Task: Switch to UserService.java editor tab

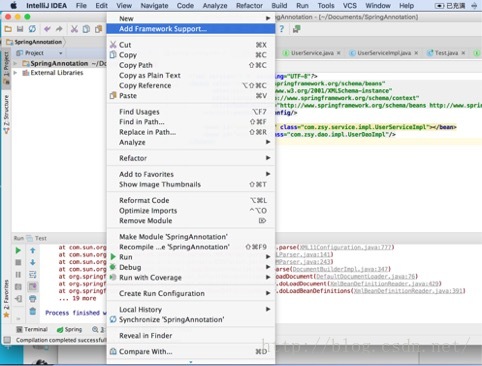Action: tap(312, 53)
